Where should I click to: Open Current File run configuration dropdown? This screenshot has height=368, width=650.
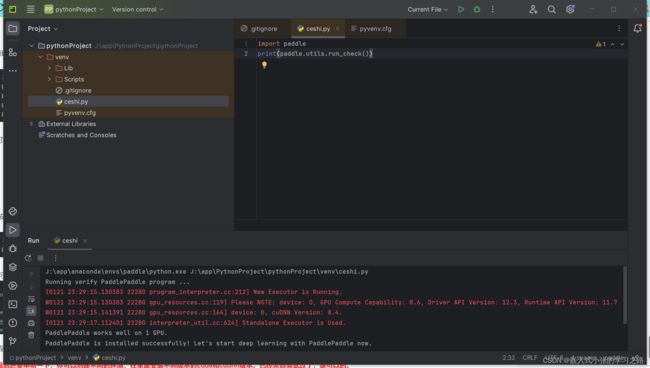click(x=427, y=9)
